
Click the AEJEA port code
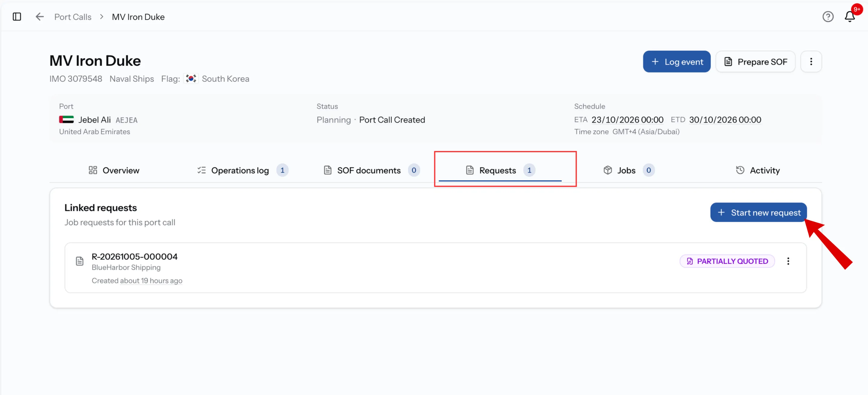pyautogui.click(x=127, y=120)
